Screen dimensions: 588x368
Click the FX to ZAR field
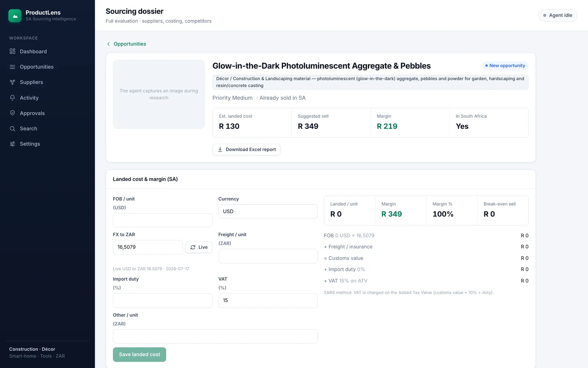point(148,247)
